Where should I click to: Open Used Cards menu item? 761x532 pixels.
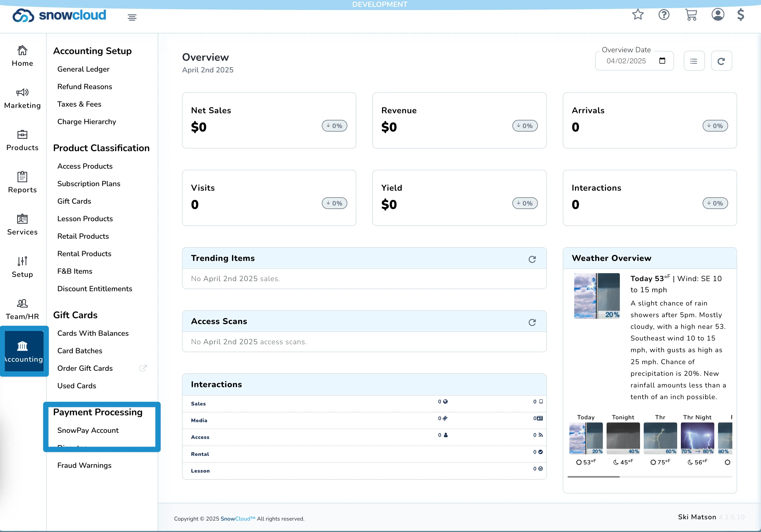[x=77, y=386]
